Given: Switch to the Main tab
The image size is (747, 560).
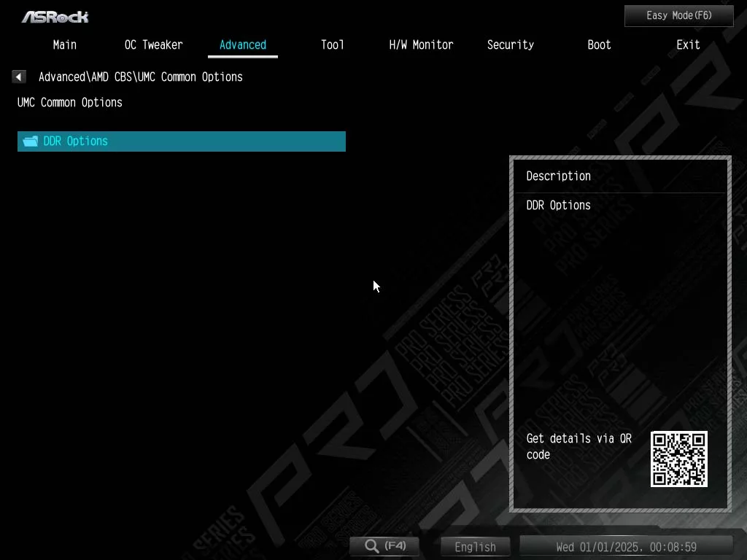Looking at the screenshot, I should pyautogui.click(x=65, y=44).
